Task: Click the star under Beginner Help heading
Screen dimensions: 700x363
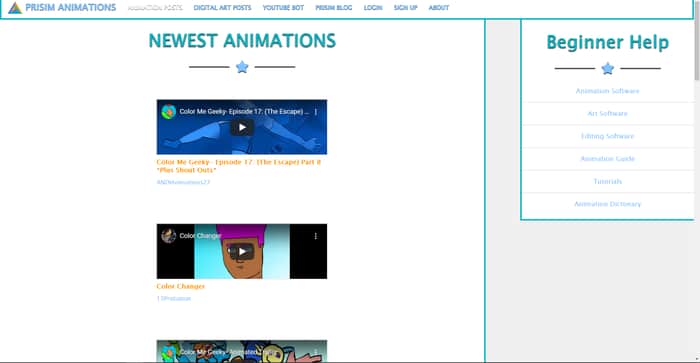Action: coord(608,68)
